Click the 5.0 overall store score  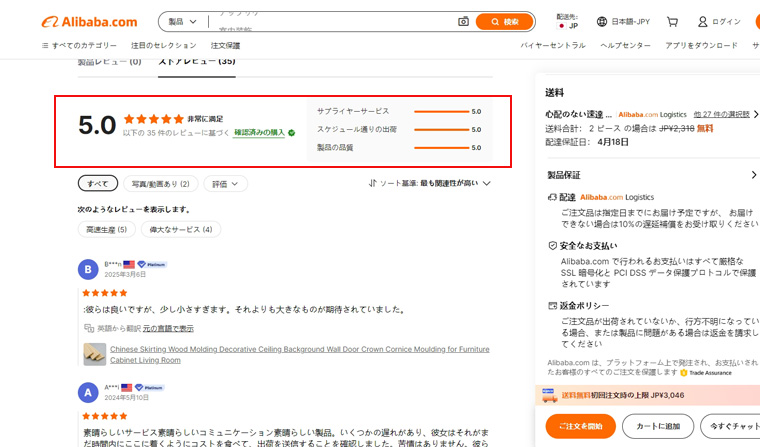97,125
